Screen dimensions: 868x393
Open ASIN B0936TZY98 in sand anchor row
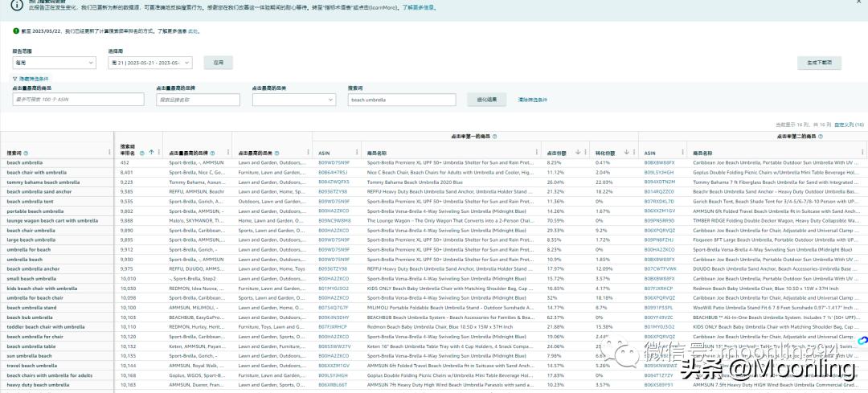pyautogui.click(x=334, y=191)
